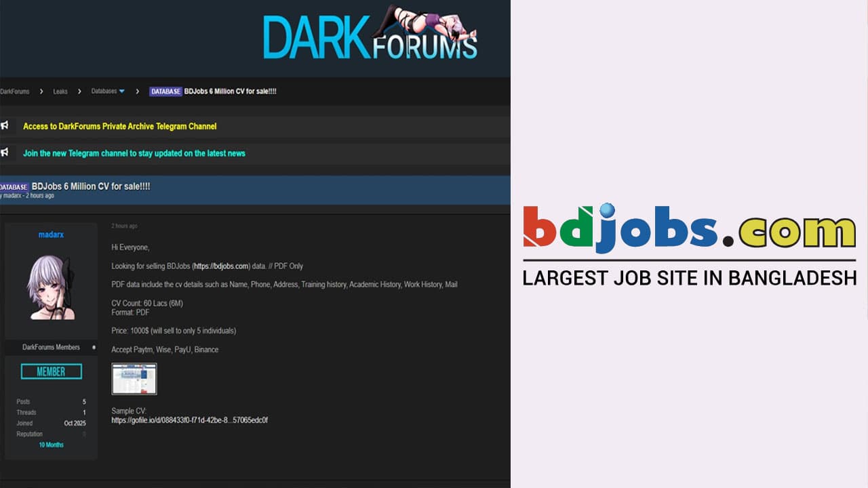Click the 10 Months award text
The width and height of the screenshot is (868, 488).
click(51, 445)
